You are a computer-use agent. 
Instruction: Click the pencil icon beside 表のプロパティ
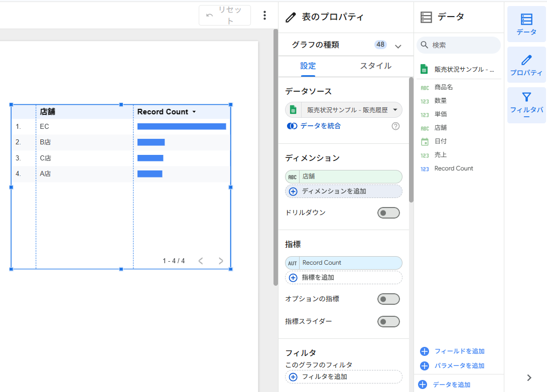point(291,17)
